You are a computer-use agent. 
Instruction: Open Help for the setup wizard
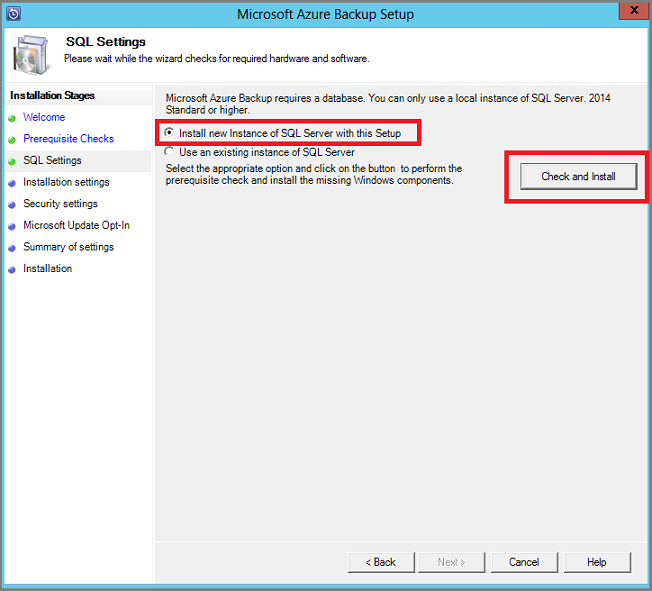pyautogui.click(x=597, y=562)
